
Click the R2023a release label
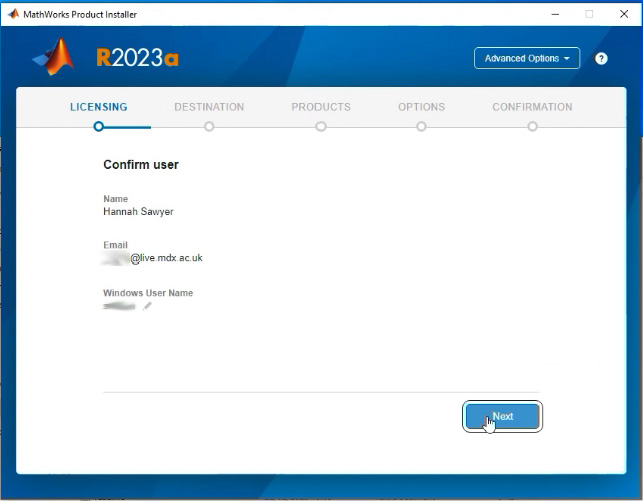(x=137, y=57)
